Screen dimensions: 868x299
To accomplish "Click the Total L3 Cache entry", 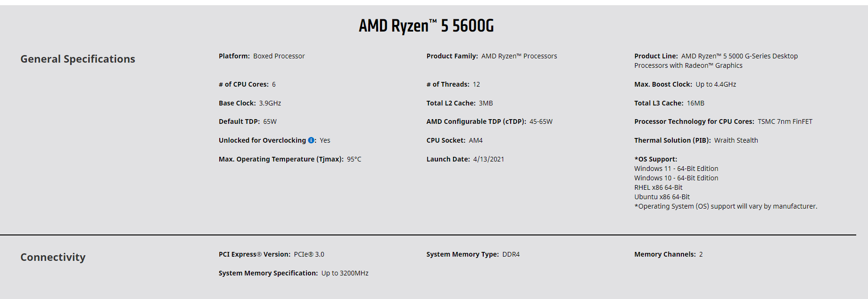I will (x=669, y=103).
